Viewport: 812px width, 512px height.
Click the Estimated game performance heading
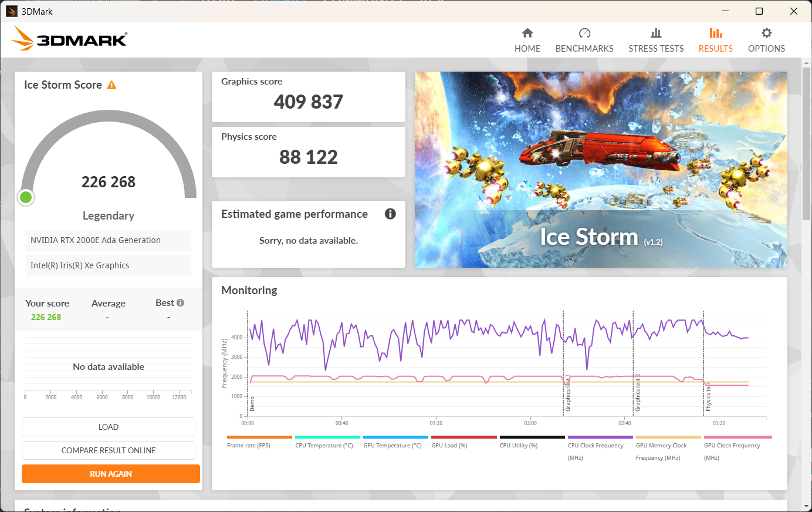[295, 214]
